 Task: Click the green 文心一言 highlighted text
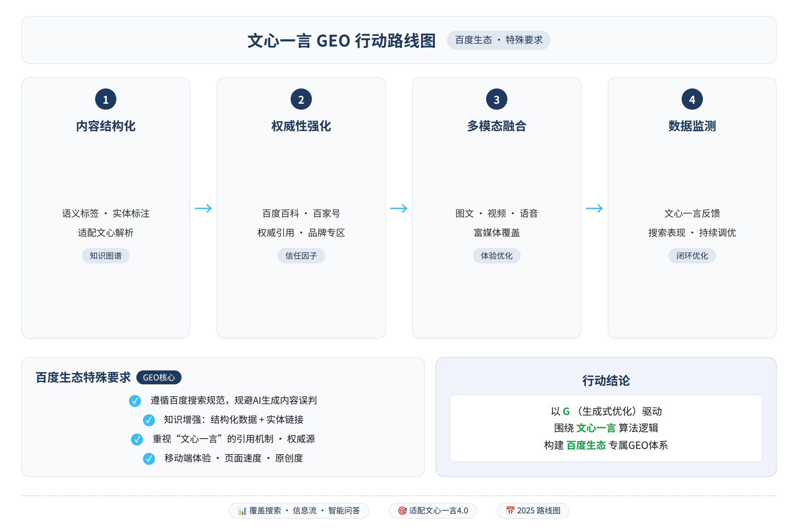point(596,428)
